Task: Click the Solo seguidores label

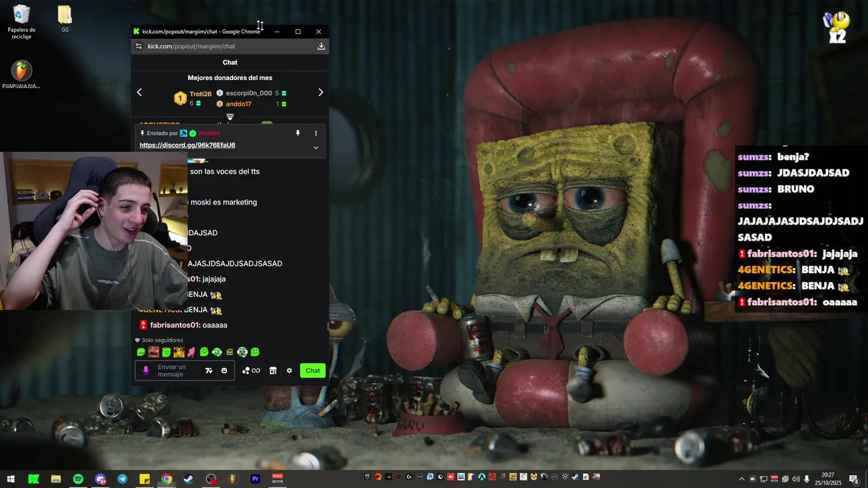Action: point(163,340)
